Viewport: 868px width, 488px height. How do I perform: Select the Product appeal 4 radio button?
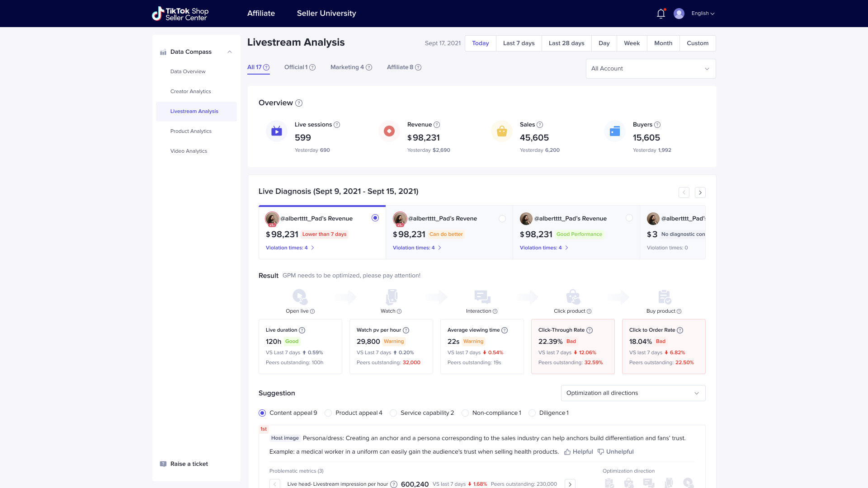click(x=328, y=413)
